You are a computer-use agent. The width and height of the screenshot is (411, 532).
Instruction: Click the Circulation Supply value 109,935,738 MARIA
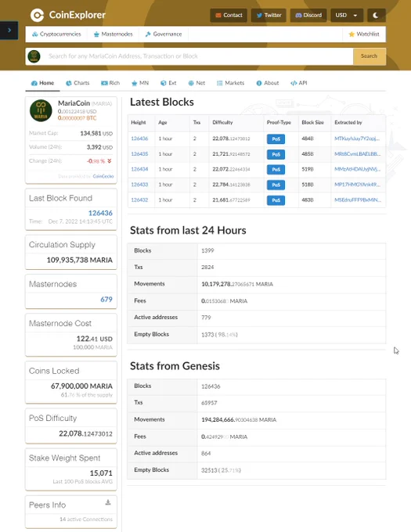pos(79,261)
